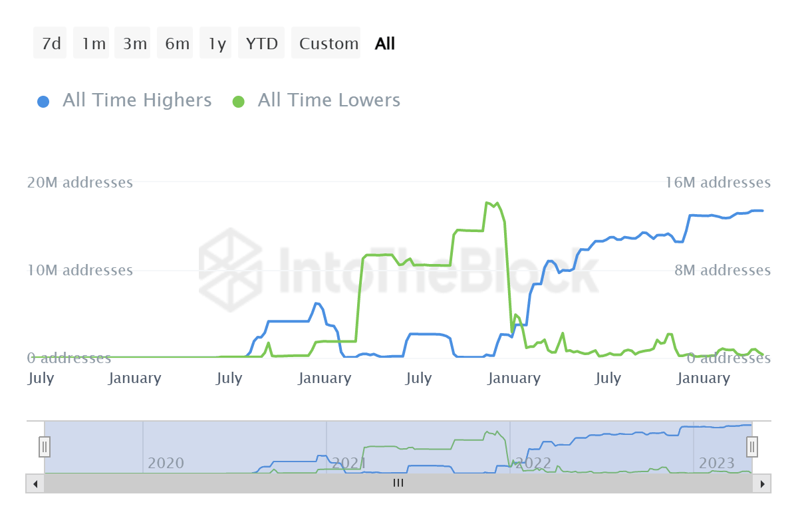This screenshot has height=532, width=798.
Task: Select the YTD range option
Action: (261, 44)
